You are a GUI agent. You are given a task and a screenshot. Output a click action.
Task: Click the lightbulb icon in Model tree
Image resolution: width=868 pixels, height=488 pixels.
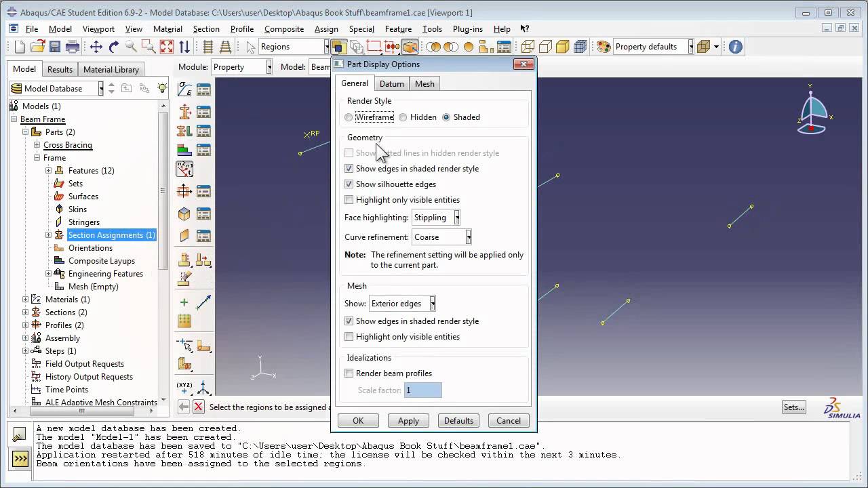tap(162, 88)
